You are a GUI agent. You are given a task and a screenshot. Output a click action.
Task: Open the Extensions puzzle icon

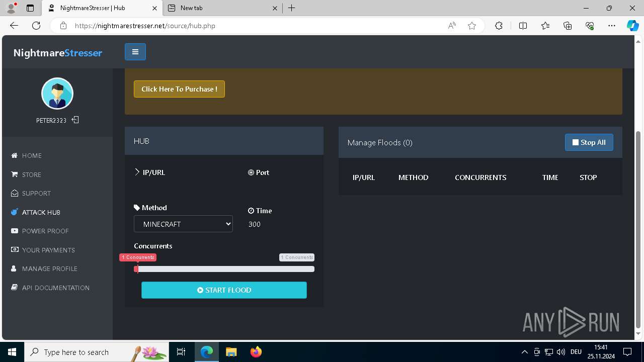[499, 26]
